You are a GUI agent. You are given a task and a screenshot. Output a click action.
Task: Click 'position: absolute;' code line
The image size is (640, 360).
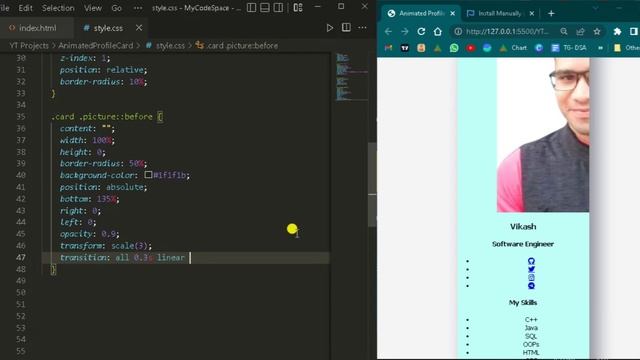(x=103, y=187)
